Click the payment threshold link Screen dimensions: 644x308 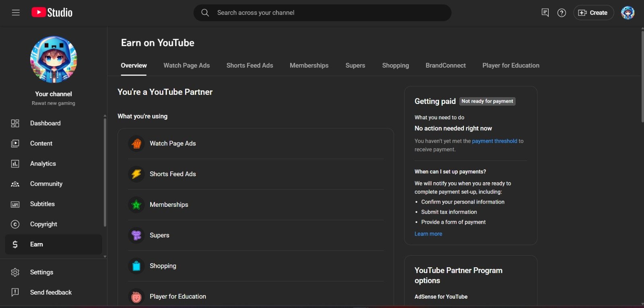pos(495,141)
